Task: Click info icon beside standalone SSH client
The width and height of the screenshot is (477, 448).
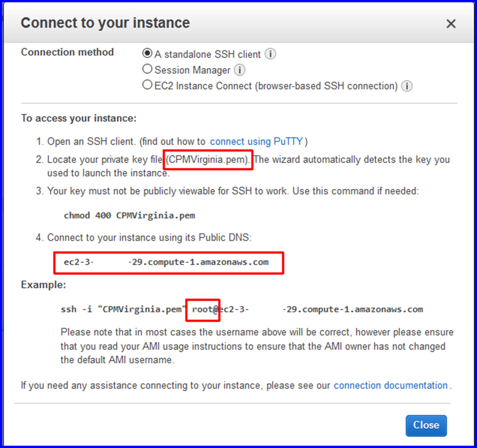Action: (x=270, y=54)
